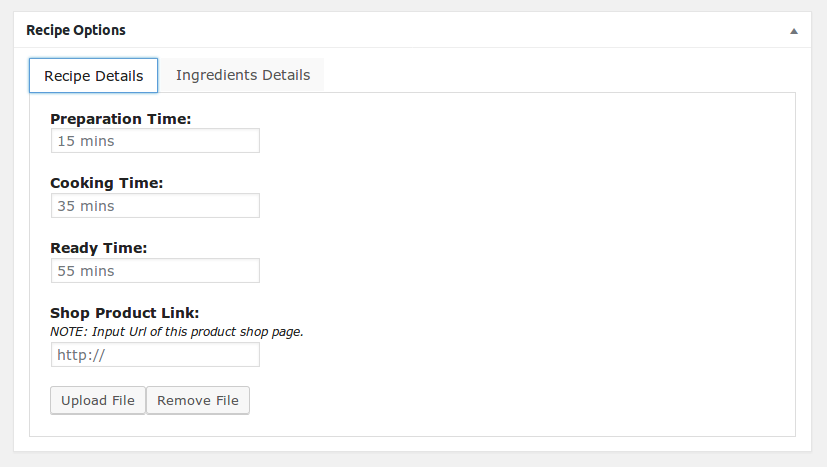The image size is (827, 467).
Task: Click the Shop Product Link http:// field
Action: point(155,355)
